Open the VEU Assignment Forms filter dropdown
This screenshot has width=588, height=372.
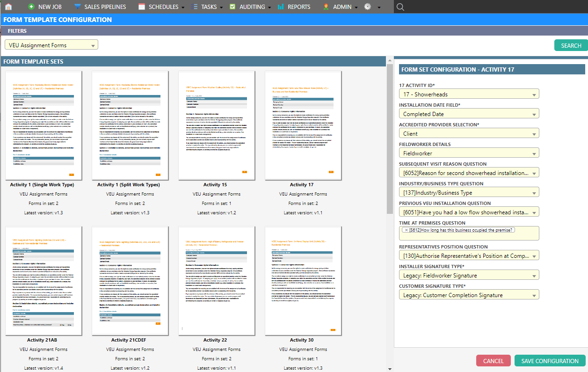point(51,45)
